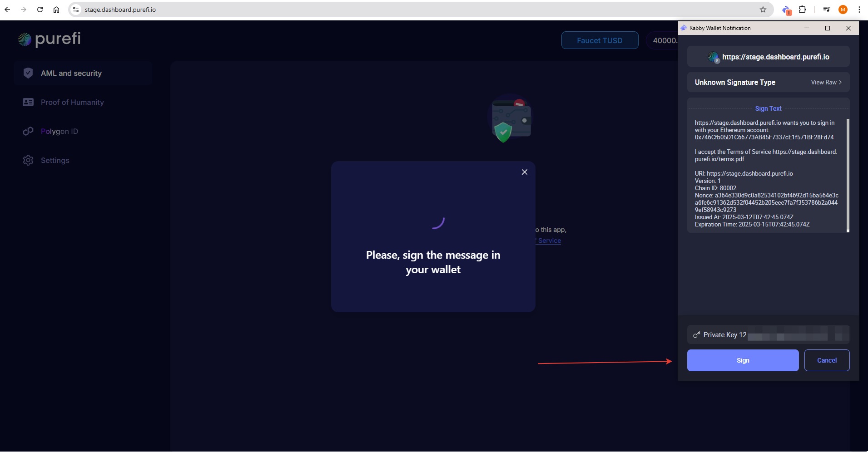868x452 pixels.
Task: Click the Polygon ID chain icon
Action: click(x=28, y=131)
